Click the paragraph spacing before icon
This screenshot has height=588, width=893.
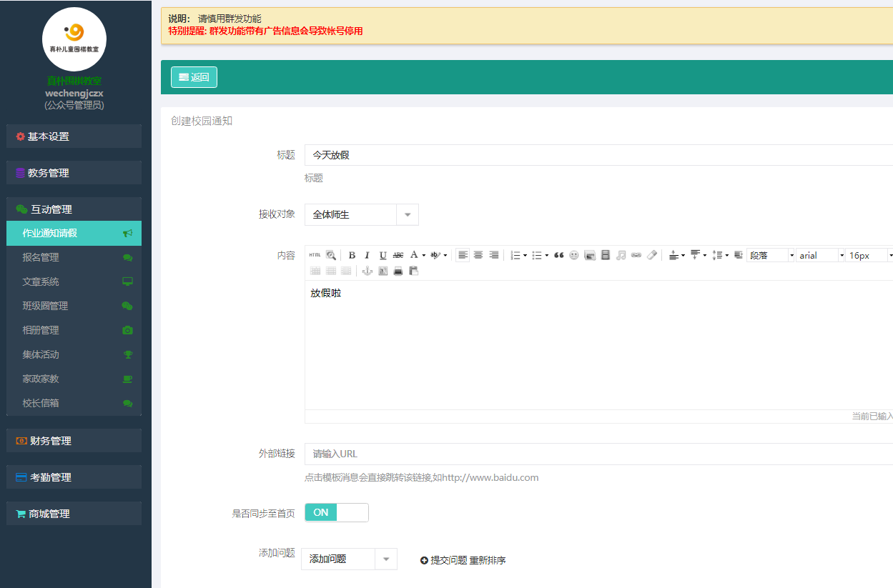pyautogui.click(x=674, y=255)
